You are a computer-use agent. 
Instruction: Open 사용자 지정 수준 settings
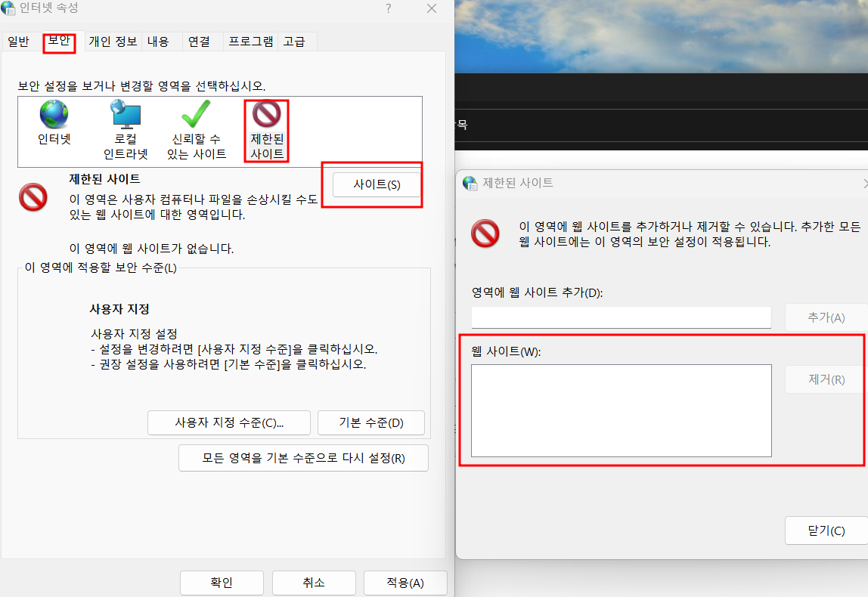point(228,422)
